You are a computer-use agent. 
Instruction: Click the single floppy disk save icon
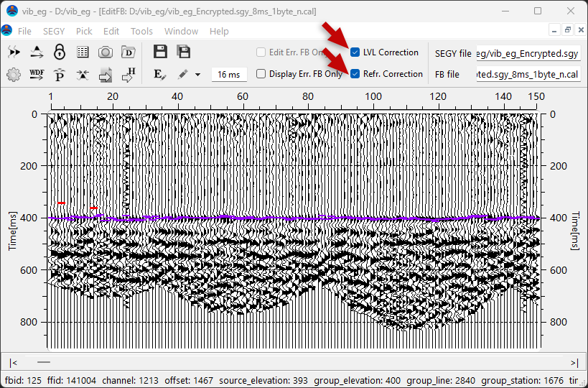tap(160, 52)
